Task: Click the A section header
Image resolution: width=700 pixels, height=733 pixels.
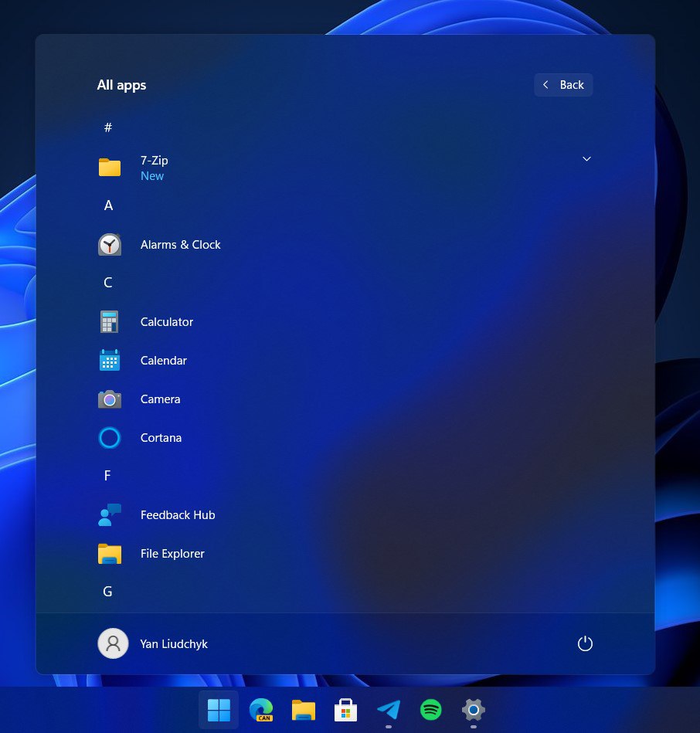Action: (x=108, y=205)
